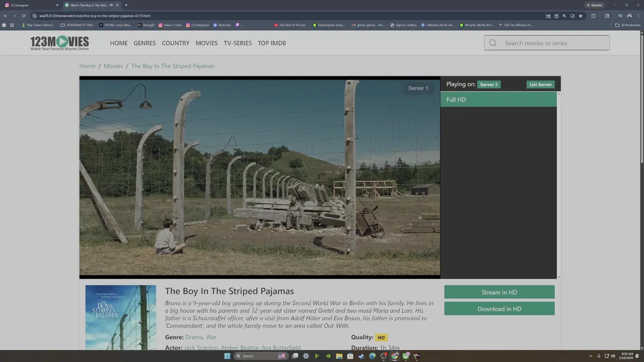Open the zoom magnifier icon in address bar
This screenshot has height=362, width=644.
point(565,16)
